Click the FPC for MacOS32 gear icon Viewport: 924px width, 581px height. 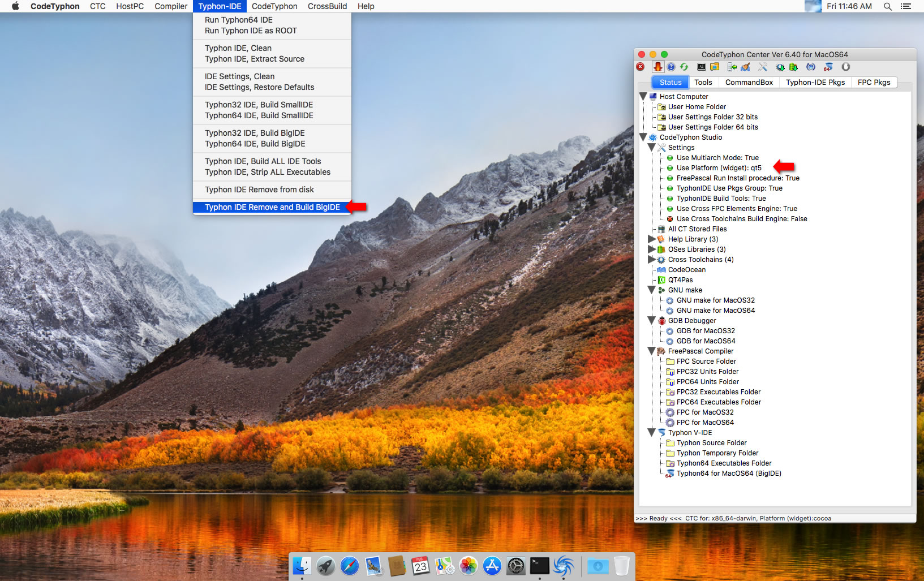point(670,412)
